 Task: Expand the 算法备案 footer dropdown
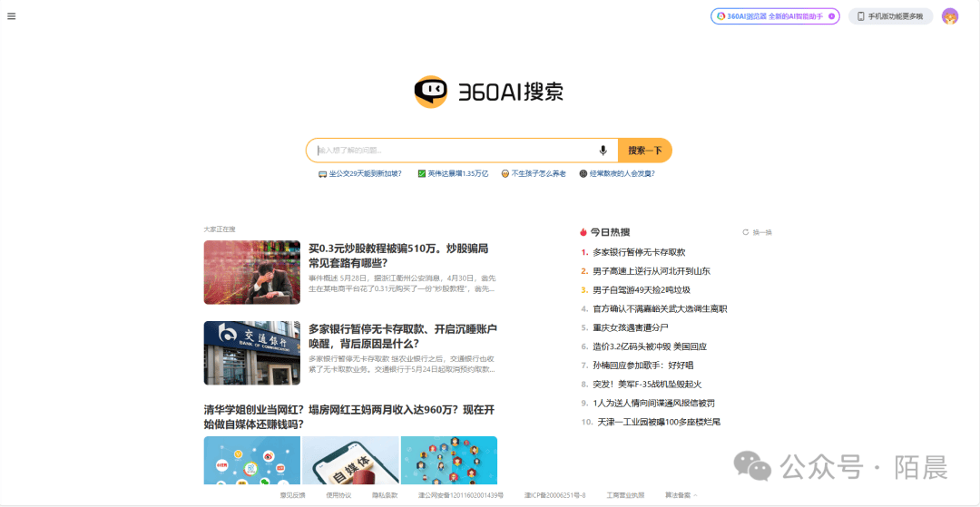(681, 495)
